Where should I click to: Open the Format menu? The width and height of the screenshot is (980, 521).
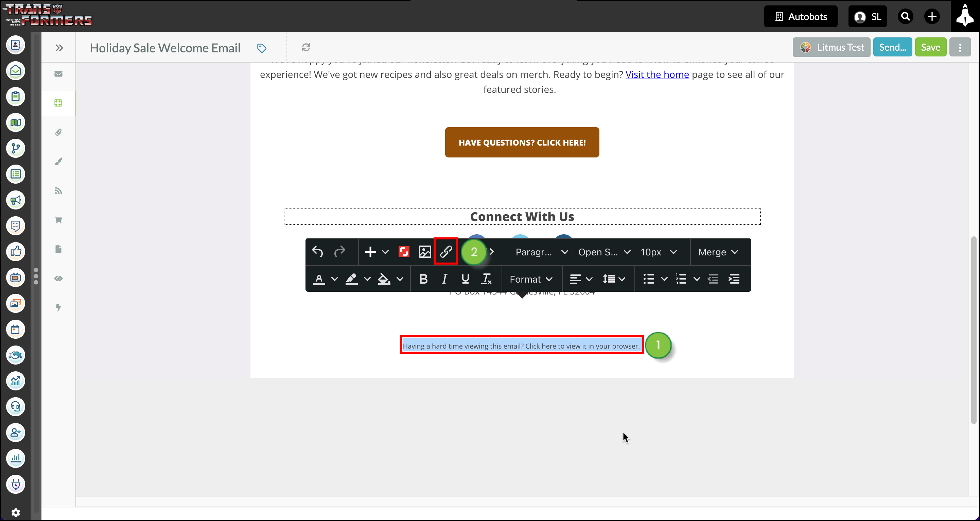[531, 279]
